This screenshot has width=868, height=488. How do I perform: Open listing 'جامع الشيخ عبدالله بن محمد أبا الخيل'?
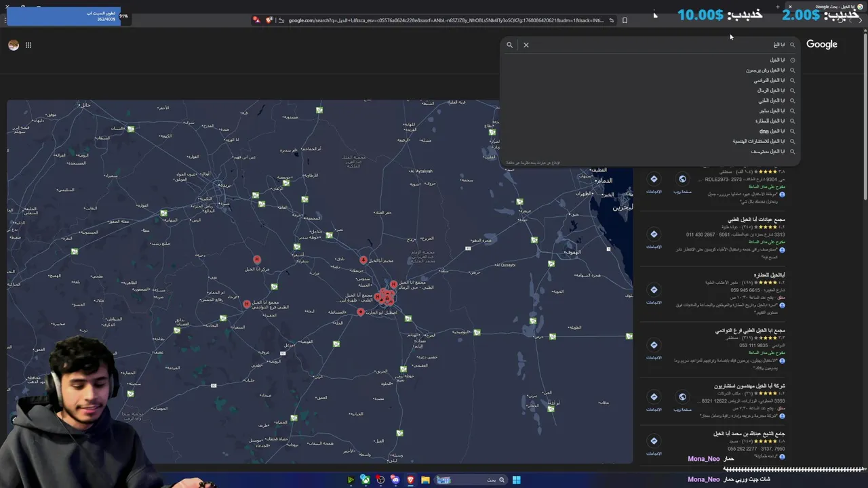pyautogui.click(x=749, y=434)
